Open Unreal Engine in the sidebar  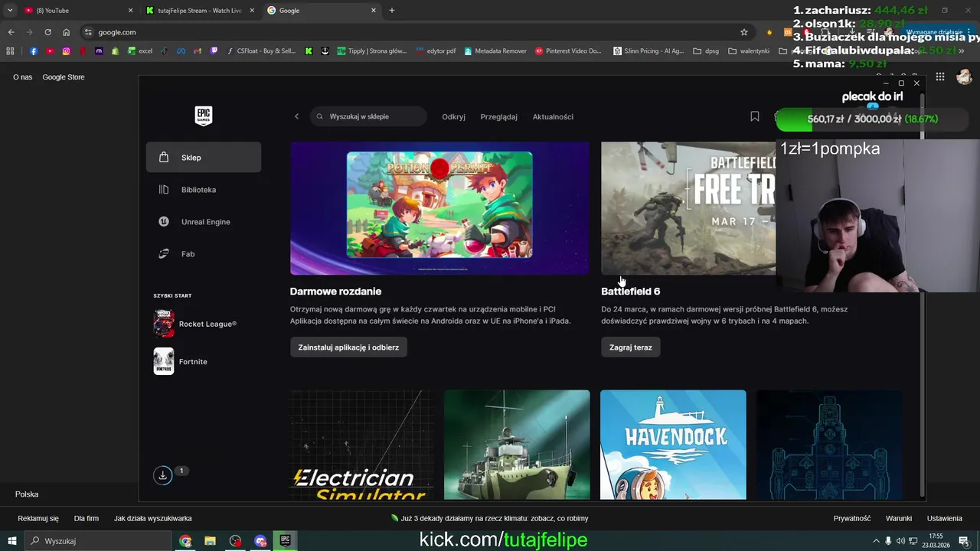click(x=204, y=222)
